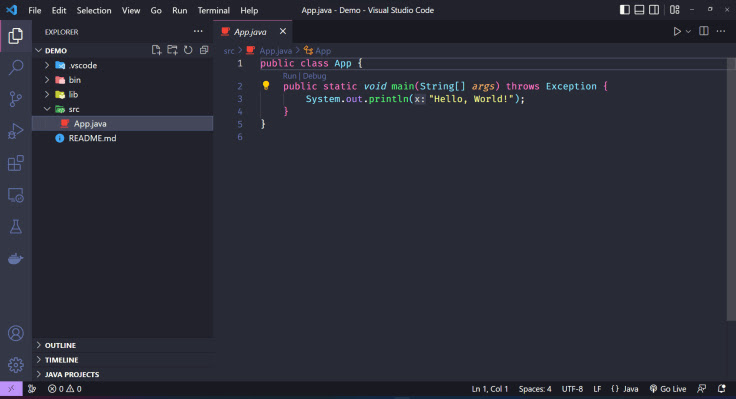Click the debug status bar icon
Image resolution: width=736 pixels, height=399 pixels.
coord(32,389)
